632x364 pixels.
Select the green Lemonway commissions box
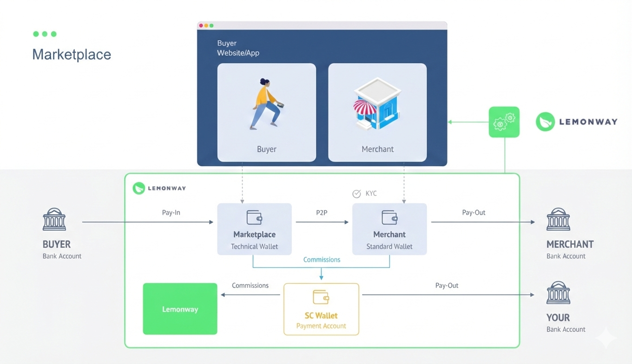[x=180, y=309]
